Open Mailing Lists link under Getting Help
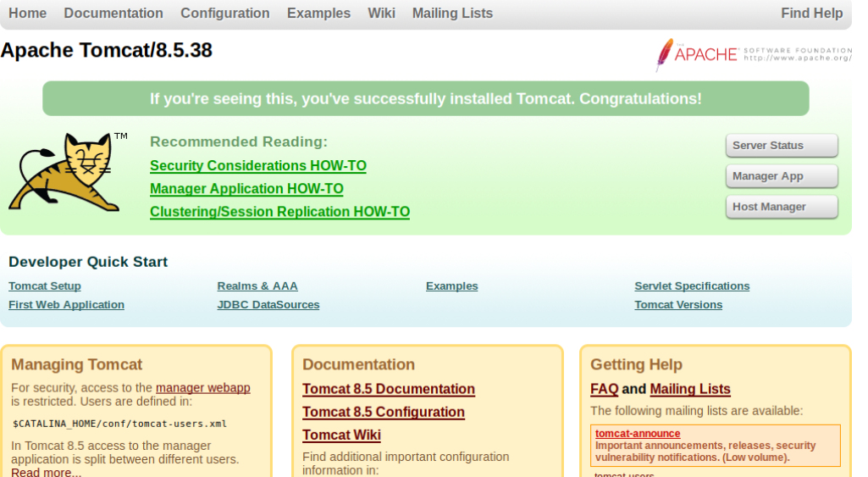Image resolution: width=868 pixels, height=477 pixels. pyautogui.click(x=690, y=389)
